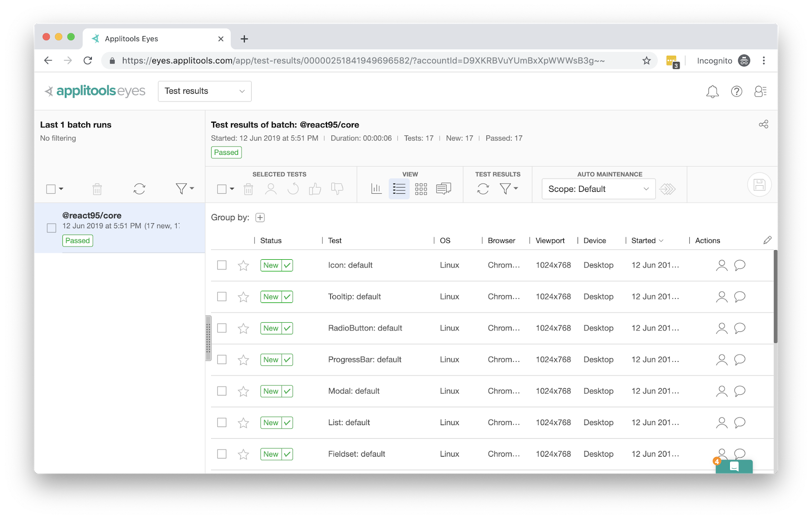This screenshot has width=812, height=519.
Task: Click thumbs up to accept selected tests
Action: click(x=315, y=189)
